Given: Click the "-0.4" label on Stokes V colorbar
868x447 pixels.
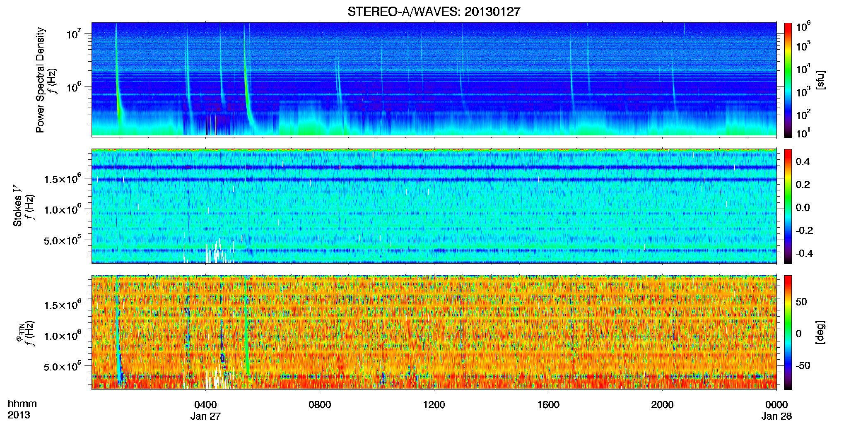Looking at the screenshot, I should pyautogui.click(x=804, y=253).
